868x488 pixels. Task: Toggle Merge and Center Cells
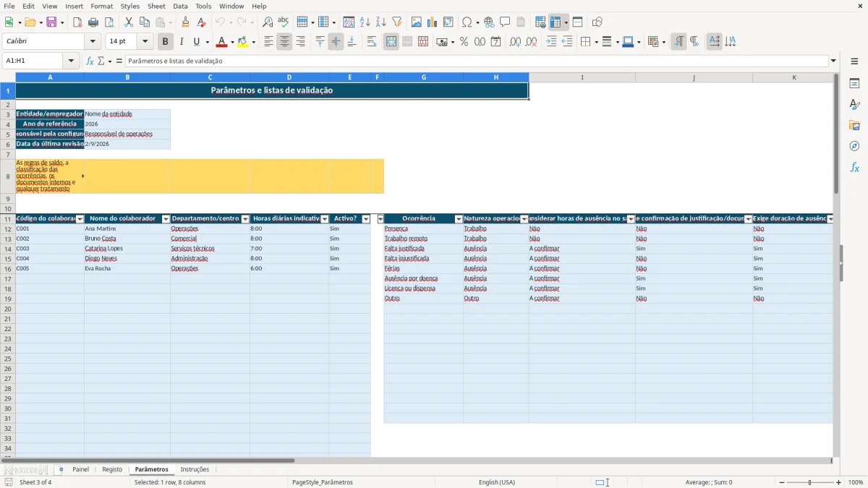tap(391, 42)
